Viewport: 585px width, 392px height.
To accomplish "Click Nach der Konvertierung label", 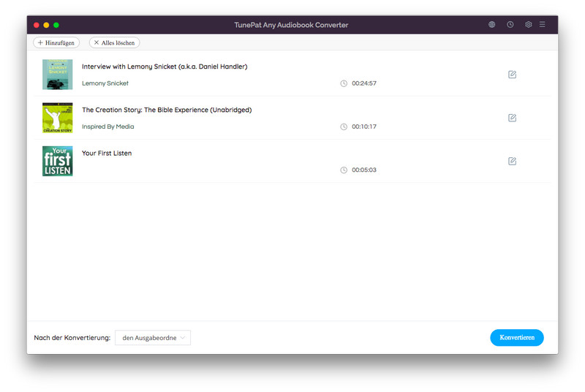I will [72, 338].
